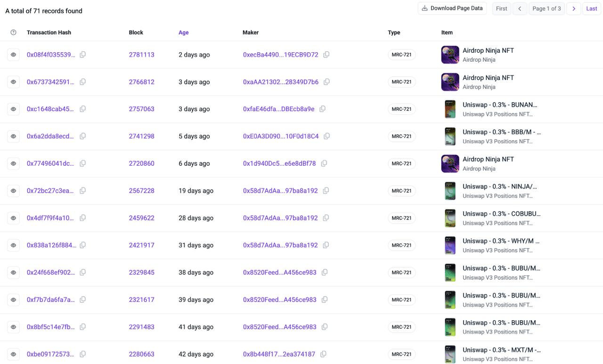
Task: Open block 2291483
Action: 142,327
